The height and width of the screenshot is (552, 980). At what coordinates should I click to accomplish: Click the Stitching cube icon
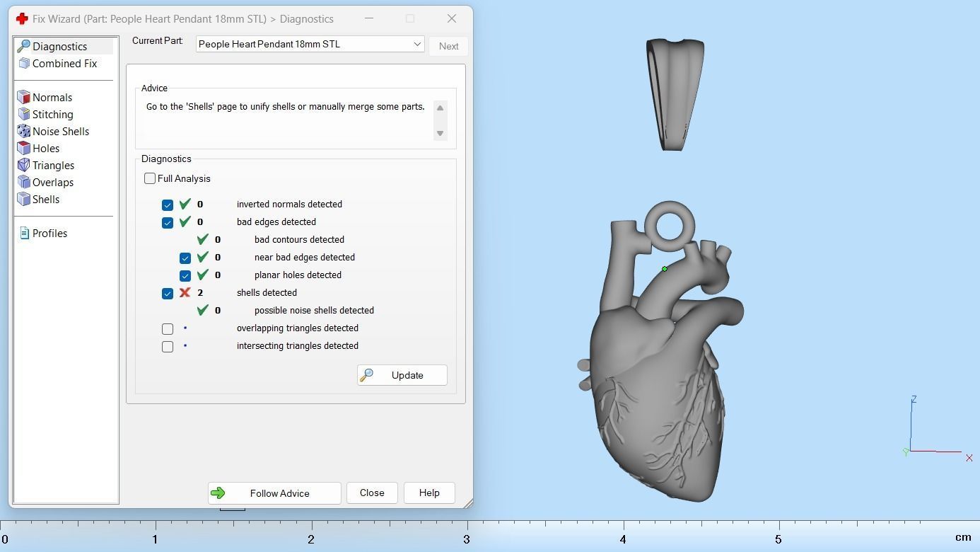(x=24, y=114)
